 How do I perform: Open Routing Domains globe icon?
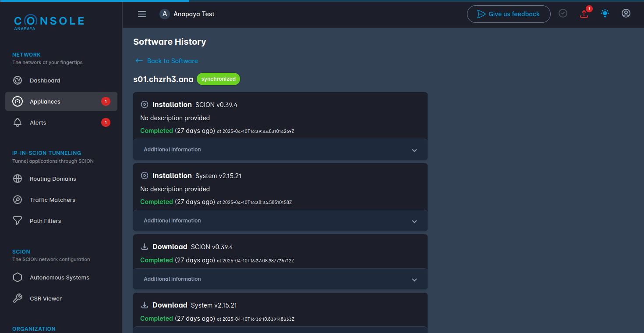(18, 179)
